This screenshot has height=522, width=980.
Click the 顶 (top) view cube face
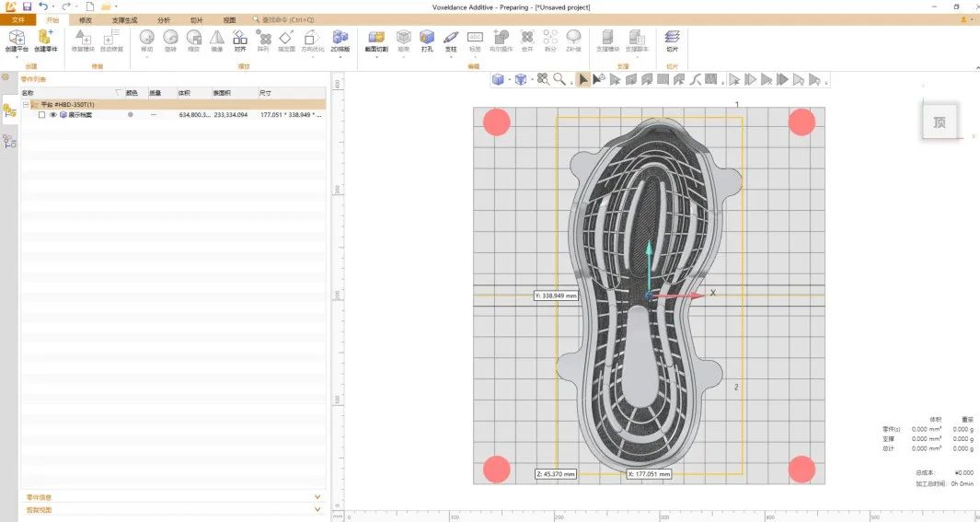pos(939,122)
